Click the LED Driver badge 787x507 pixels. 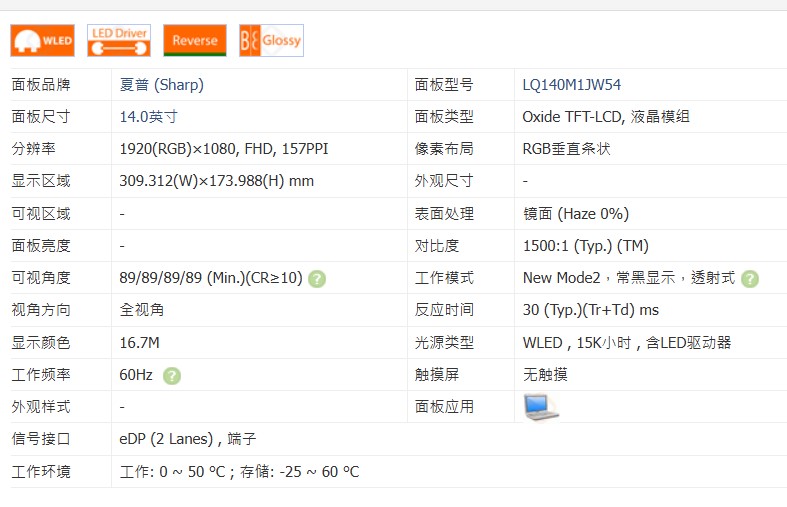pos(119,40)
